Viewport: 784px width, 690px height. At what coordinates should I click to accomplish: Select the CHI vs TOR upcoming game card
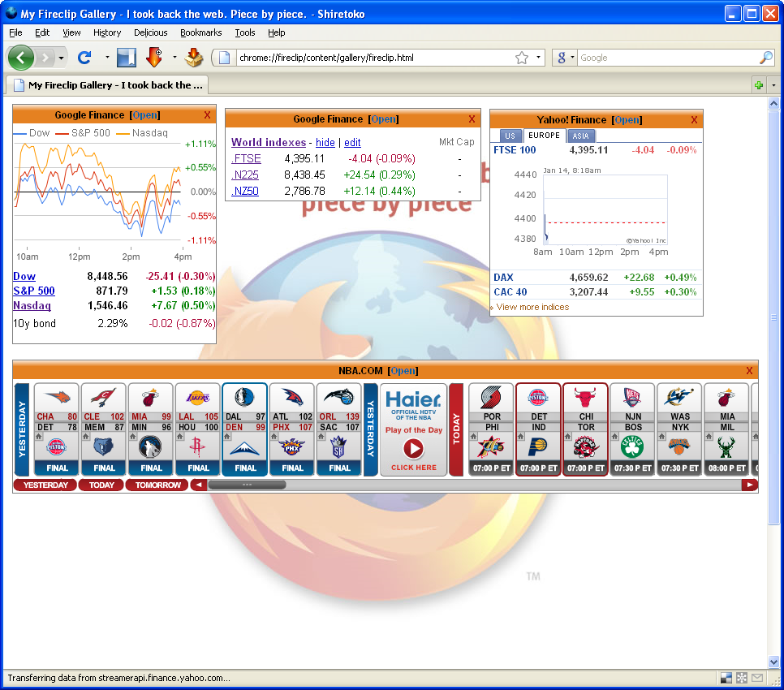586,429
